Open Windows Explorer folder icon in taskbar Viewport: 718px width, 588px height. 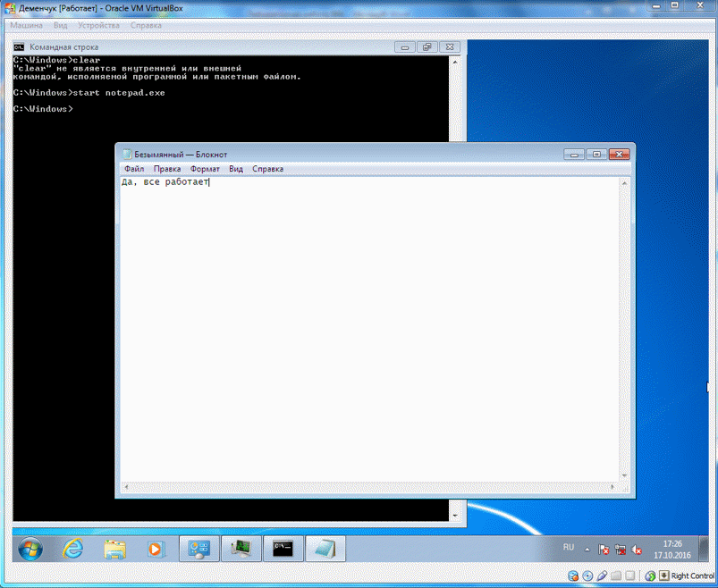click(114, 548)
